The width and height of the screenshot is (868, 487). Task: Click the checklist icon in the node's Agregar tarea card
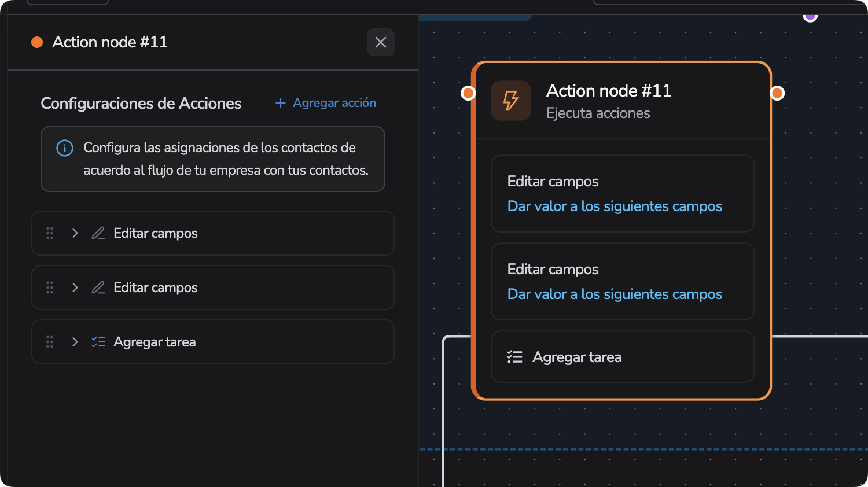pyautogui.click(x=514, y=357)
